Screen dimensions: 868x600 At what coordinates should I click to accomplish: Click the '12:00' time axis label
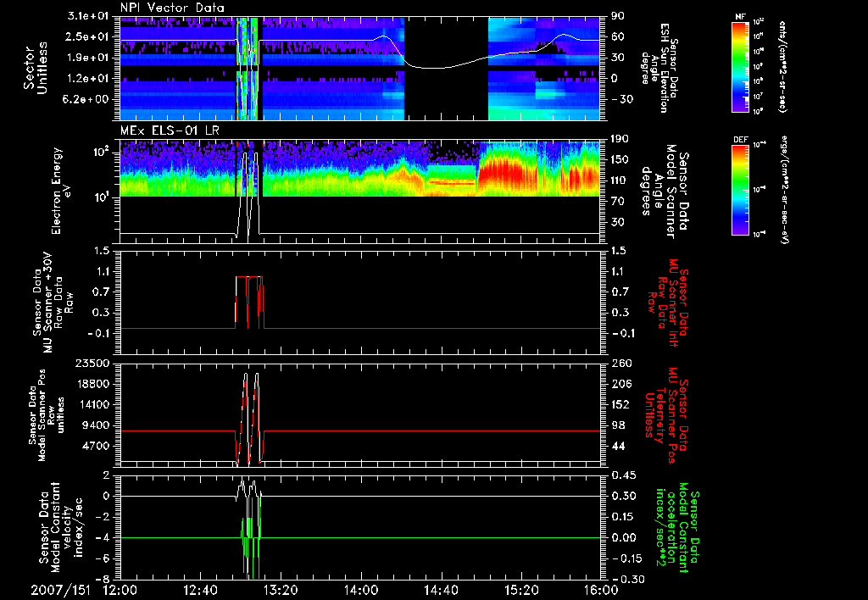[120, 590]
